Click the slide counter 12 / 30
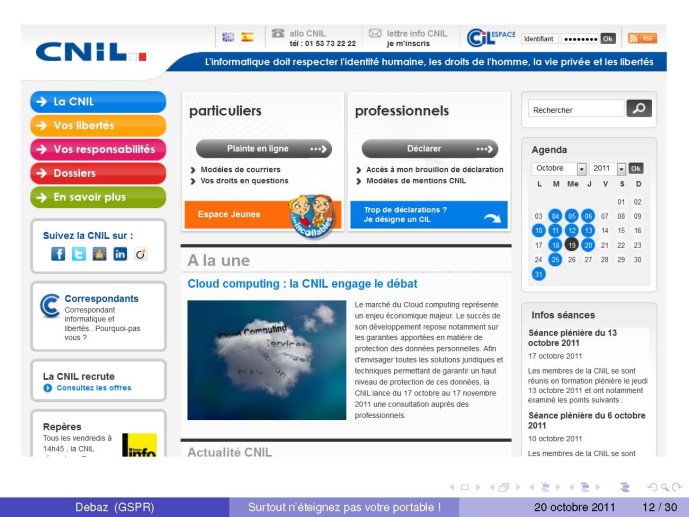The height and width of the screenshot is (517, 689). (x=660, y=507)
